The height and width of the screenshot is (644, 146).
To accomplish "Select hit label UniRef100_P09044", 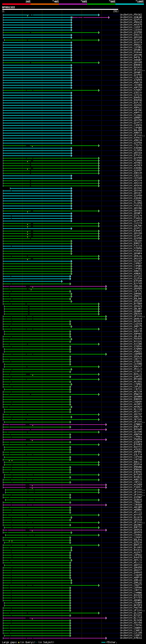I will (131, 53).
